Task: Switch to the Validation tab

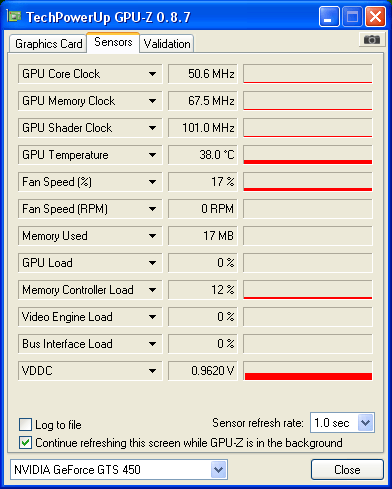Action: coord(167,44)
